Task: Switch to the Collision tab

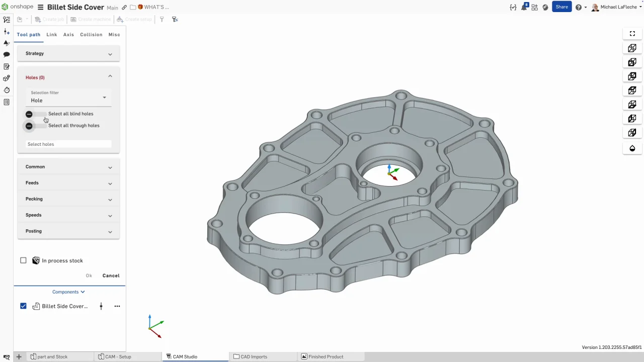Action: pos(91,35)
